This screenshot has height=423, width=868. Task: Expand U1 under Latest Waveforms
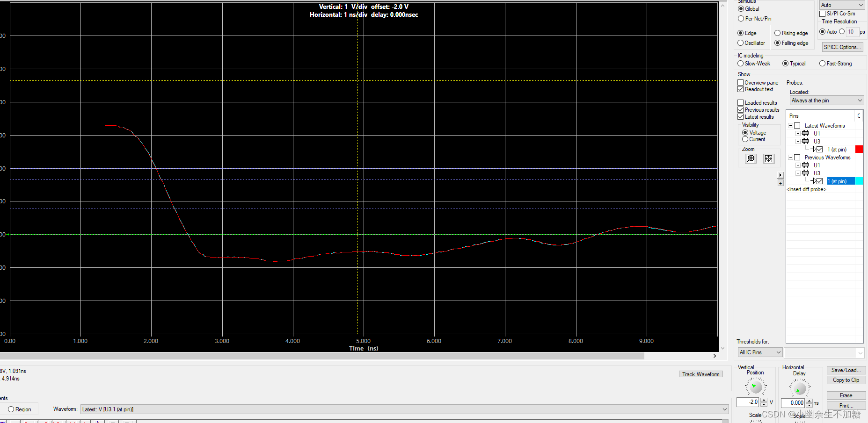tap(798, 133)
